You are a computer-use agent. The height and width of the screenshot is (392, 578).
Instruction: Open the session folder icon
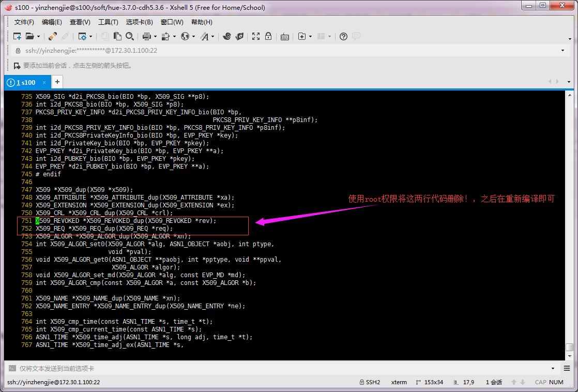coord(29,36)
